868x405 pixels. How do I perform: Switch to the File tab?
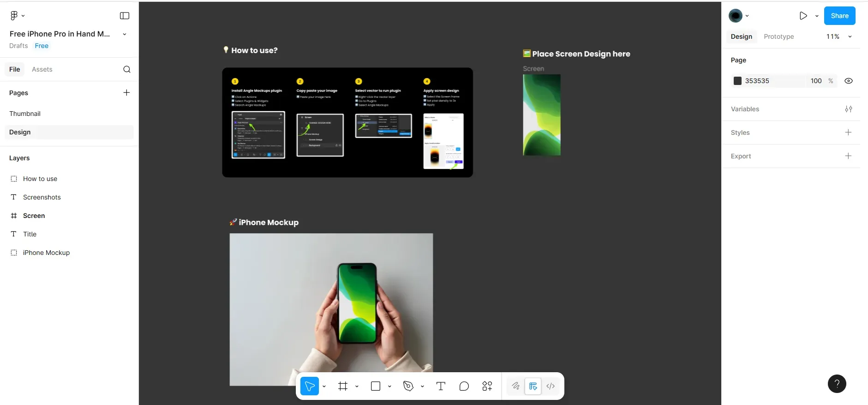(15, 69)
